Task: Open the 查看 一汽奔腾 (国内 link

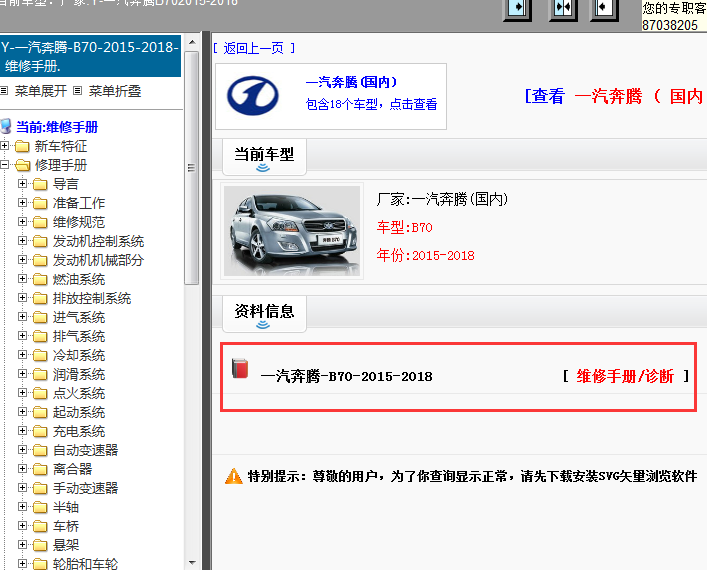Action: pyautogui.click(x=615, y=96)
